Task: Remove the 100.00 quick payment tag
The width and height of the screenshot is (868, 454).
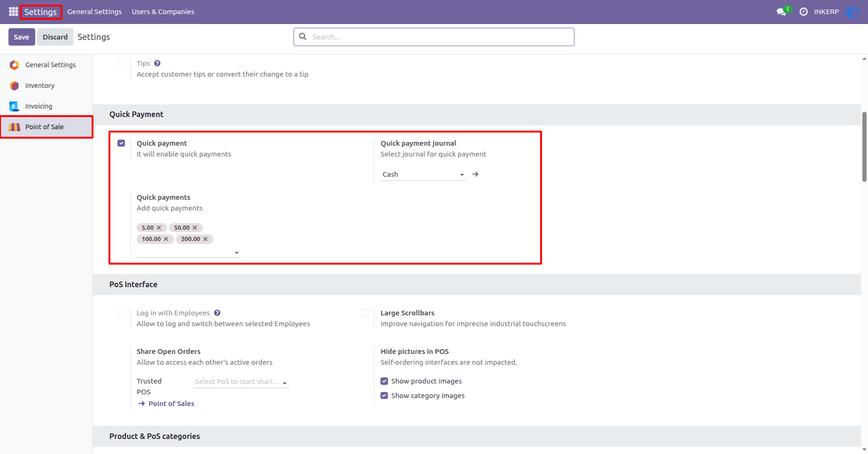Action: click(166, 239)
